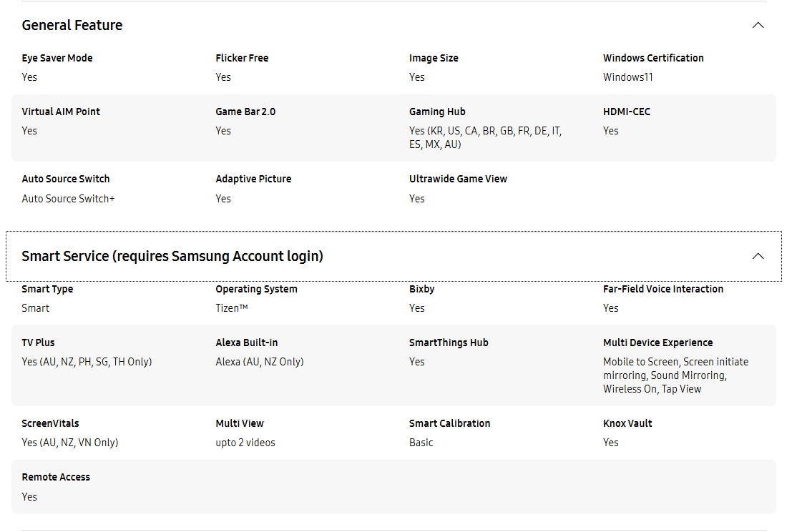Select Yes value under Virtual AIM Point

(29, 131)
